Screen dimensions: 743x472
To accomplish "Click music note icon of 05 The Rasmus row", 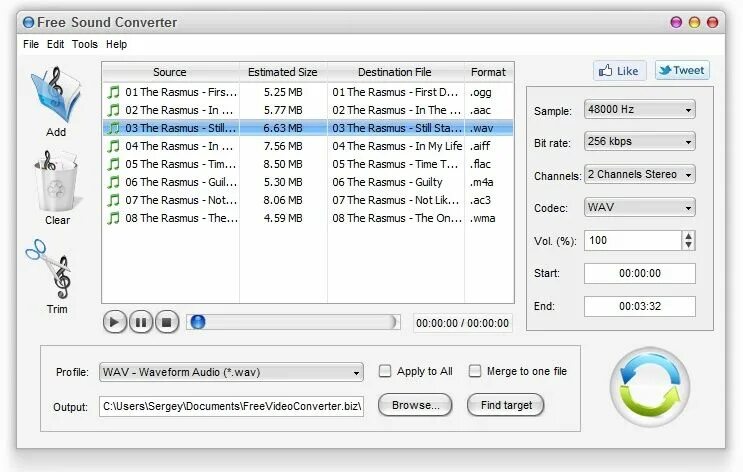I will (x=113, y=164).
